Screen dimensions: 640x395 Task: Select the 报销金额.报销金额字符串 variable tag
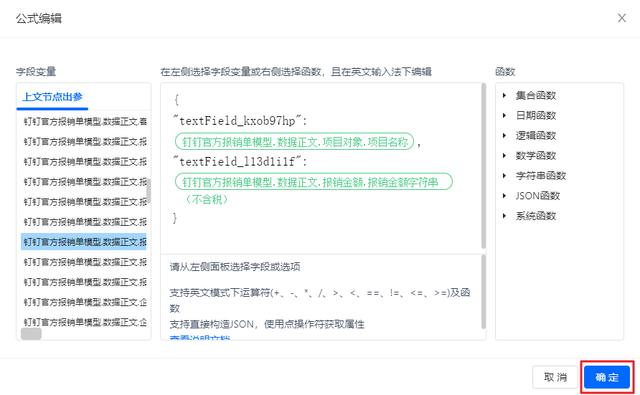[x=313, y=182]
